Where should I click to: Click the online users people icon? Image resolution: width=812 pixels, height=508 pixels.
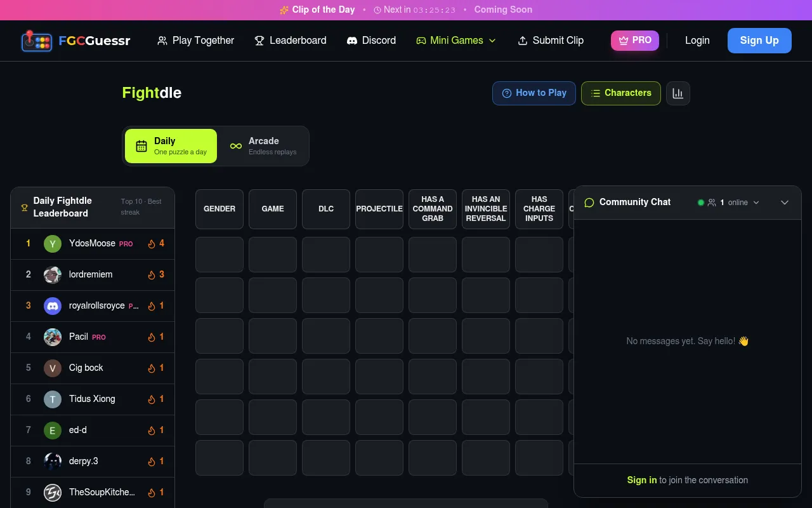pyautogui.click(x=712, y=203)
